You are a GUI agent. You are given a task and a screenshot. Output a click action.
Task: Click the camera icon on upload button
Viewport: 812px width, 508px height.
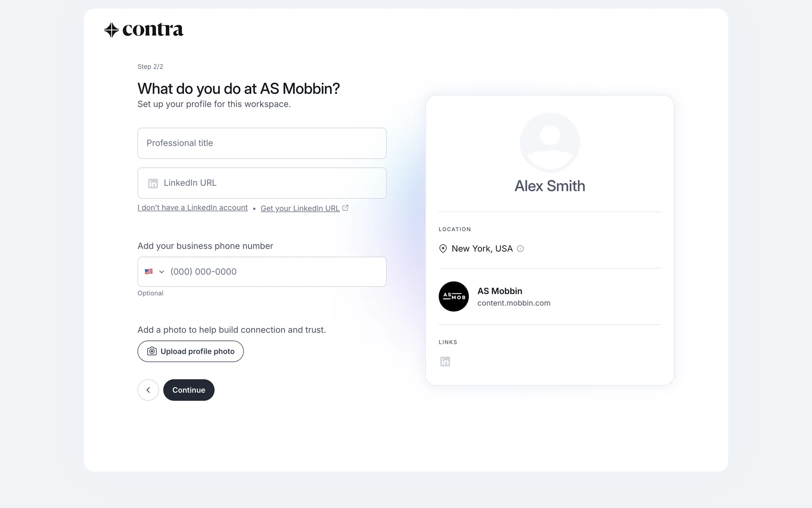[152, 351]
